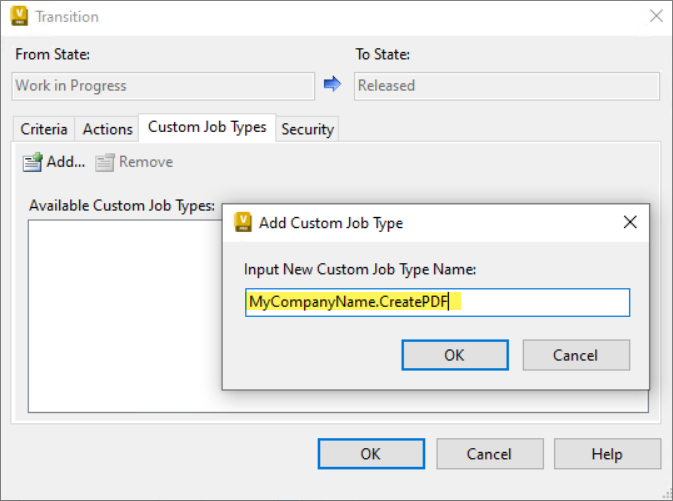This screenshot has height=501, width=673.
Task: Close the Transition window
Action: click(656, 16)
